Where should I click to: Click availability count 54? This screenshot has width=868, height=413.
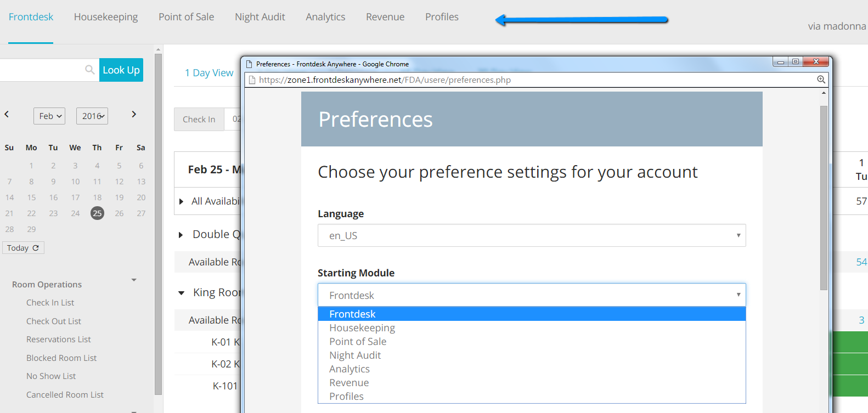click(861, 262)
